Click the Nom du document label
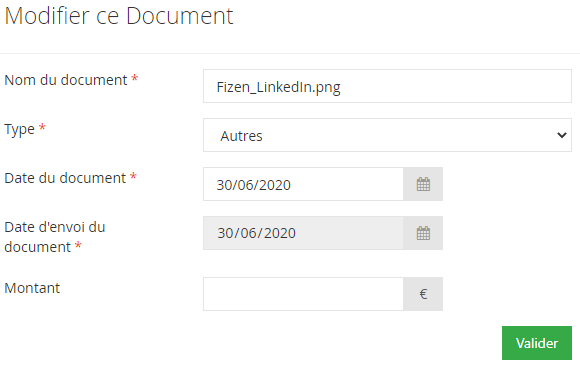The width and height of the screenshot is (580, 365). point(66,80)
